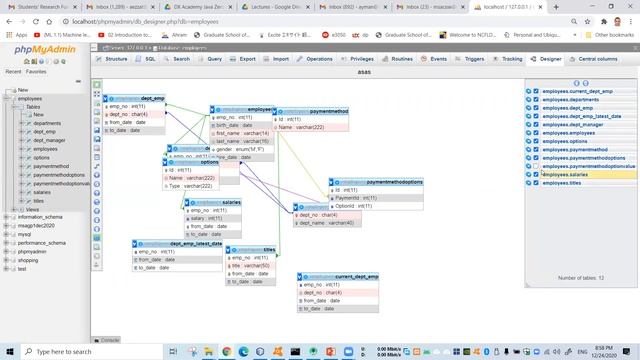Image resolution: width=640 pixels, height=360 pixels.
Task: Expand the shopping database node
Action: pos(6,260)
